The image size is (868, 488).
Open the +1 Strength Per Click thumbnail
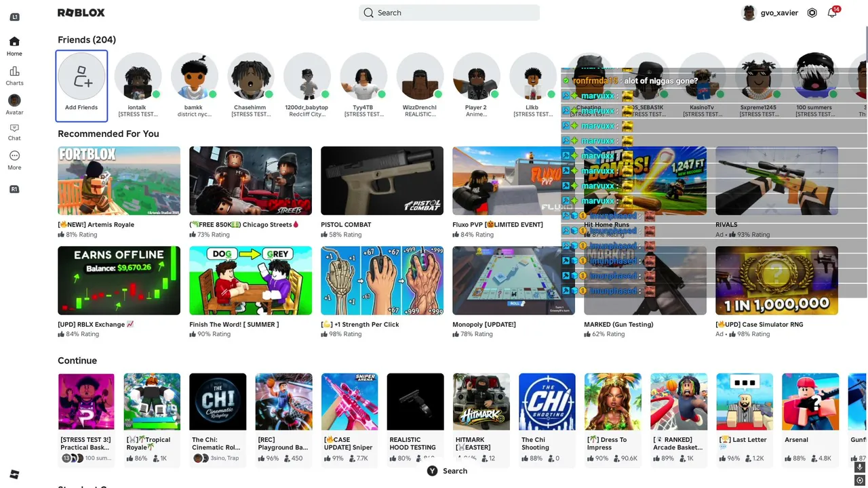pyautogui.click(x=382, y=281)
